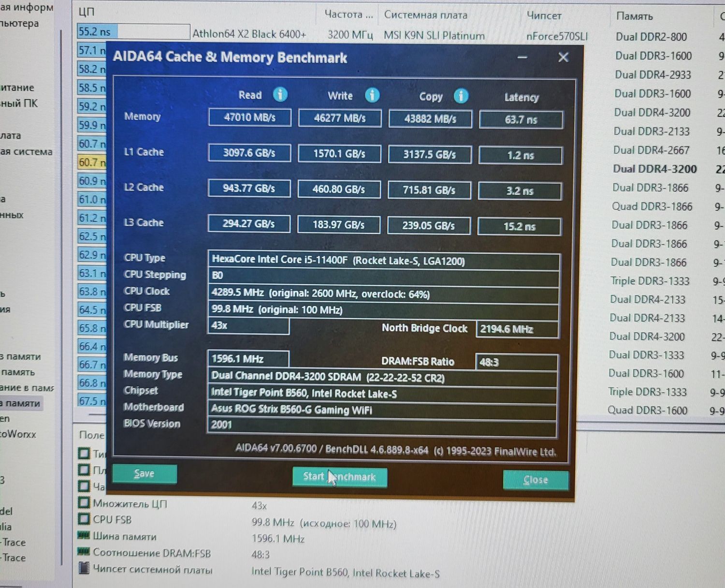Click the Save button
Viewport: 725px width, 588px height.
[x=145, y=473]
